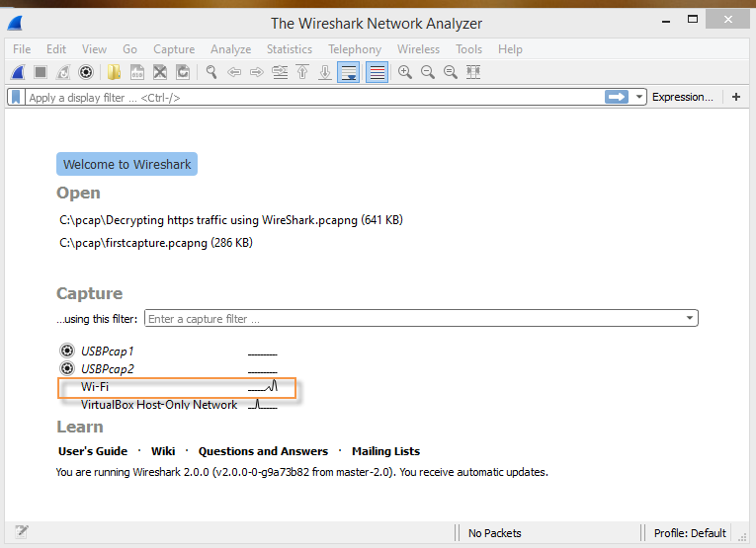This screenshot has width=756, height=548.
Task: Expand display filter history dropdown arrow
Action: (x=638, y=98)
